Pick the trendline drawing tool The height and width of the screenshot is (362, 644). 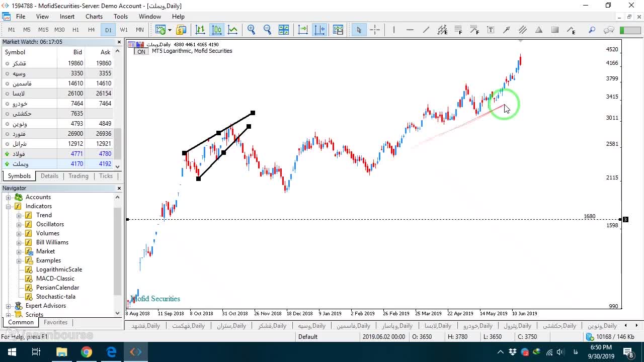coord(426,30)
